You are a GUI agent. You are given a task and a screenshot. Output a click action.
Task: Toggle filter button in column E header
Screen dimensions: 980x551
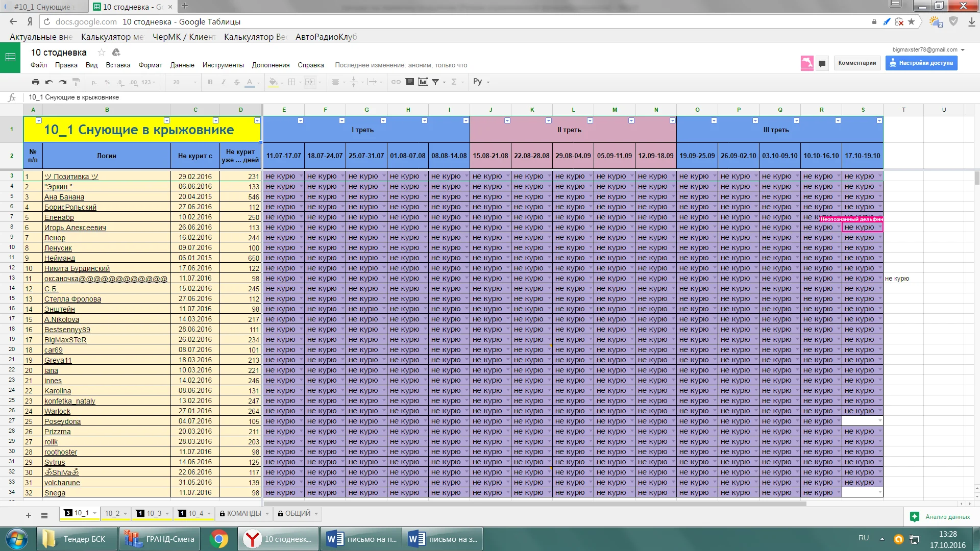pyautogui.click(x=301, y=121)
